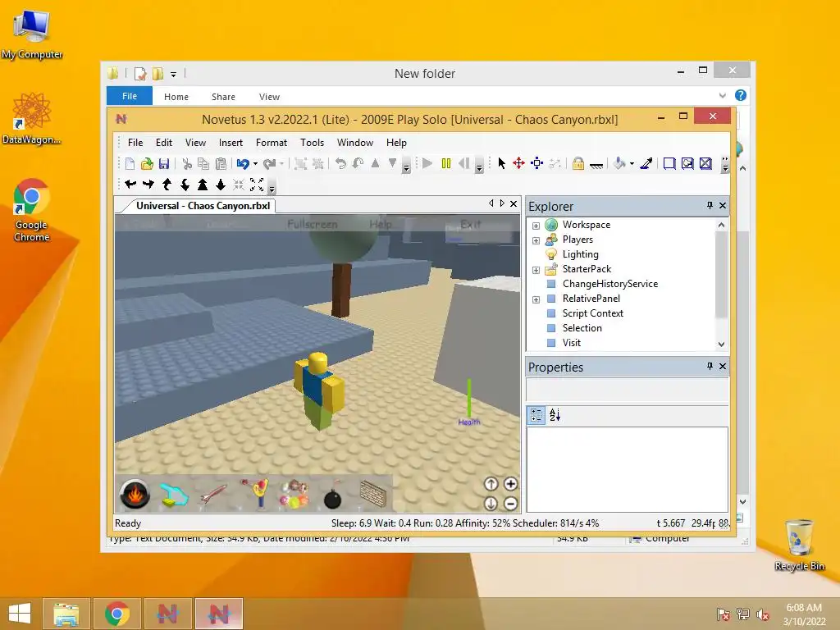Select the slingshot tool in hotbar
840x630 pixels.
[254, 493]
